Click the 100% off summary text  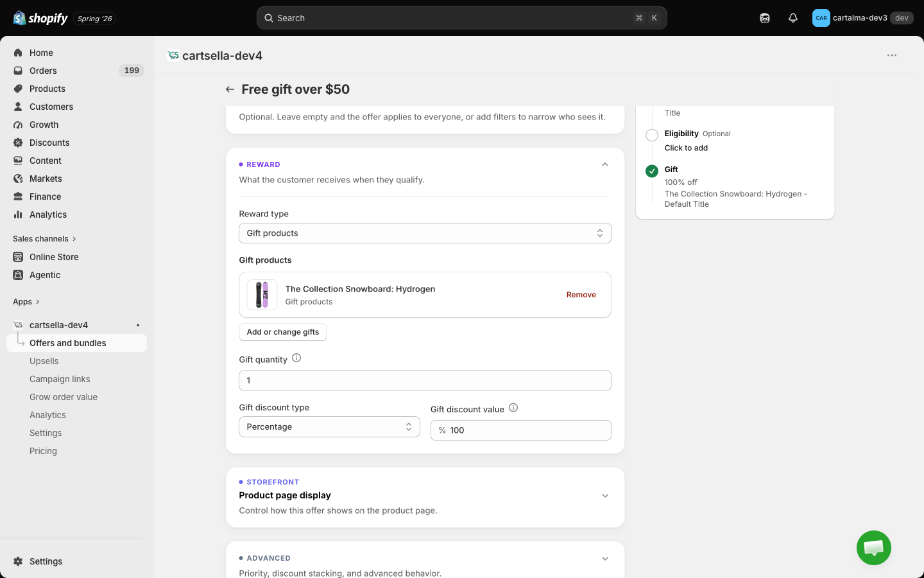[681, 182]
